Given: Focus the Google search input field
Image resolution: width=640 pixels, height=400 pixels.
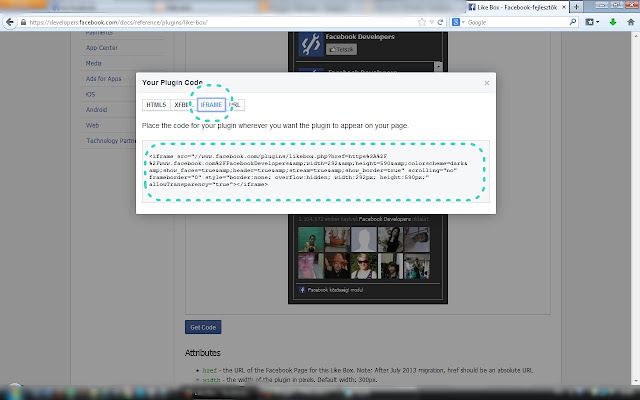Looking at the screenshot, I should [x=516, y=22].
